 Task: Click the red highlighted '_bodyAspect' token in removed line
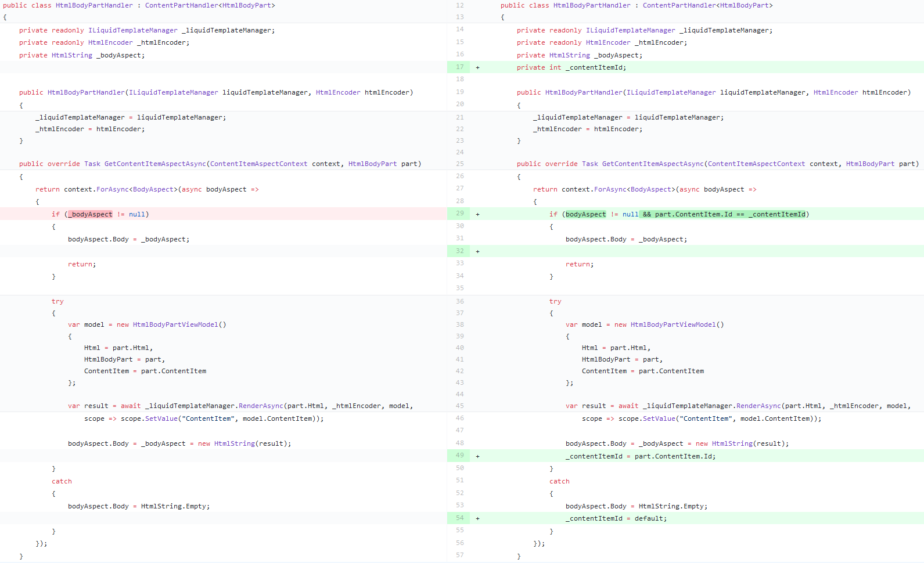point(91,214)
